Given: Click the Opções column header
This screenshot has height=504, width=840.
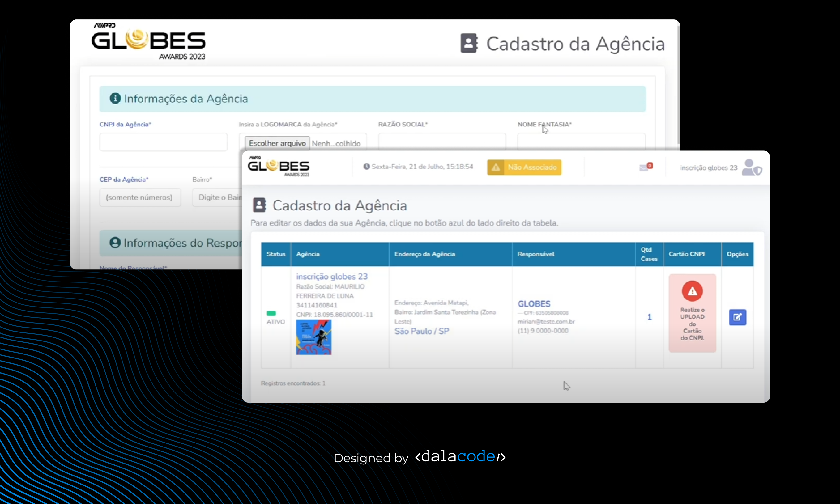Looking at the screenshot, I should point(737,254).
